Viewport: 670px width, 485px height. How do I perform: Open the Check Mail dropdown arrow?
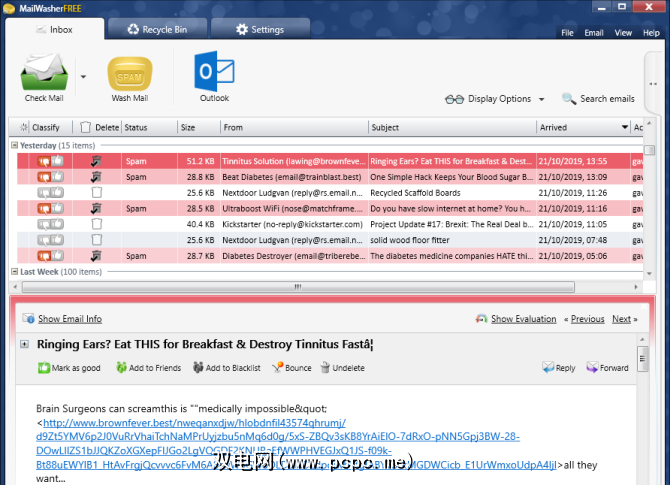coord(83,77)
